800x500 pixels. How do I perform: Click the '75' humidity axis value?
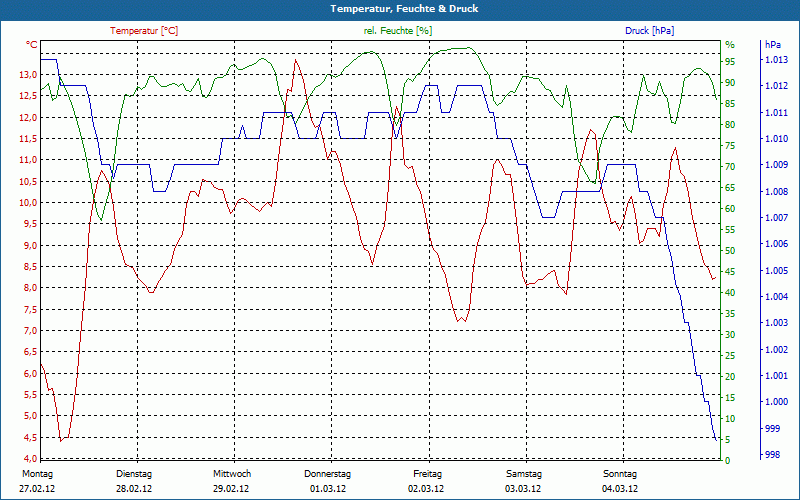pyautogui.click(x=730, y=146)
